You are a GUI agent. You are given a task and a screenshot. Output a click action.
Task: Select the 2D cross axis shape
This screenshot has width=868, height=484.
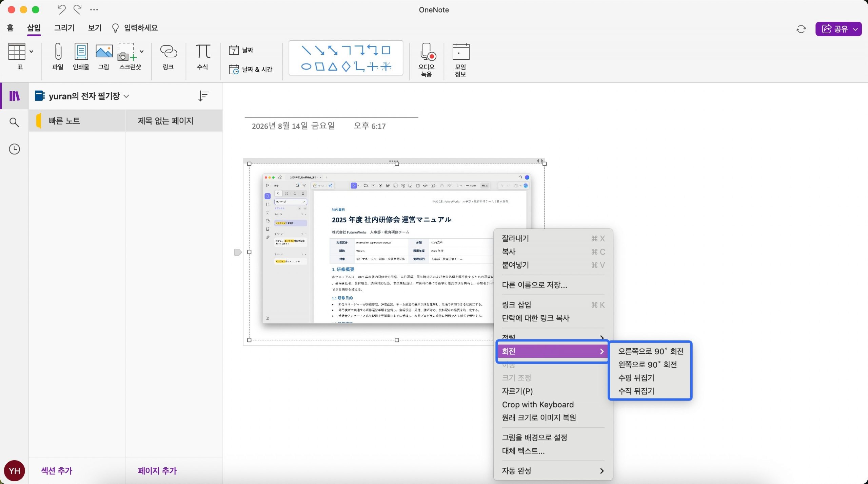pos(373,67)
